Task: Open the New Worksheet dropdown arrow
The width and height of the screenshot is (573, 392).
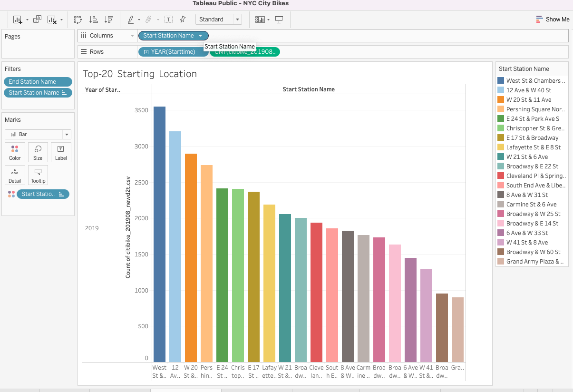Action: (x=27, y=20)
